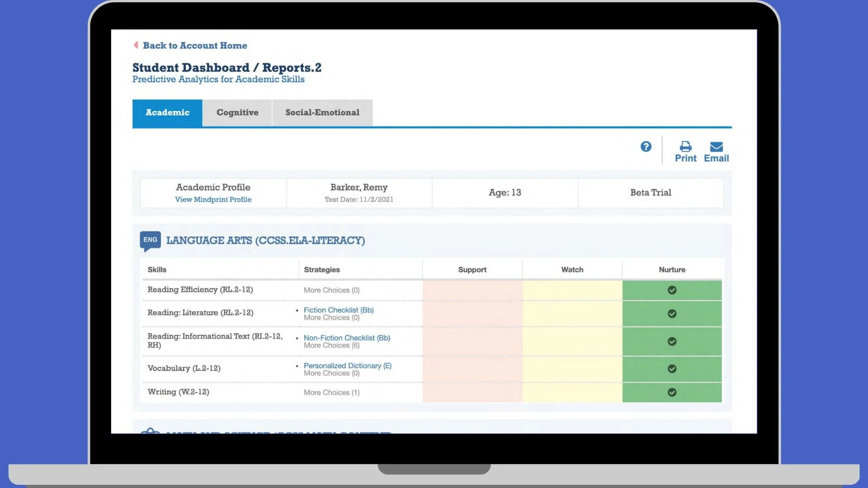Click Vocabulary row Nurture checkmark
This screenshot has width=868, height=488.
(x=672, y=369)
